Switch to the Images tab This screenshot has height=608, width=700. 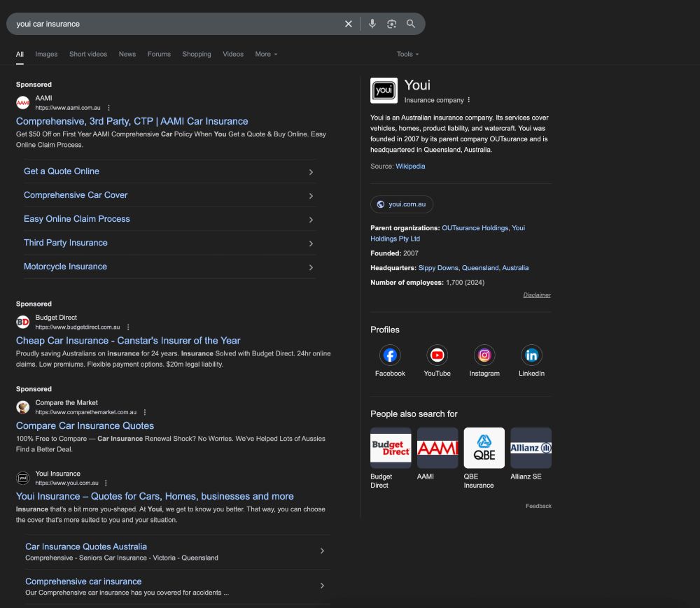tap(46, 54)
